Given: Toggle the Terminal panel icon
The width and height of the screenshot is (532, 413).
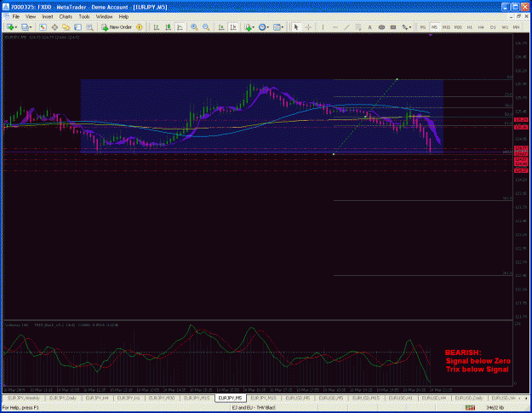Looking at the screenshot, I should [77, 27].
